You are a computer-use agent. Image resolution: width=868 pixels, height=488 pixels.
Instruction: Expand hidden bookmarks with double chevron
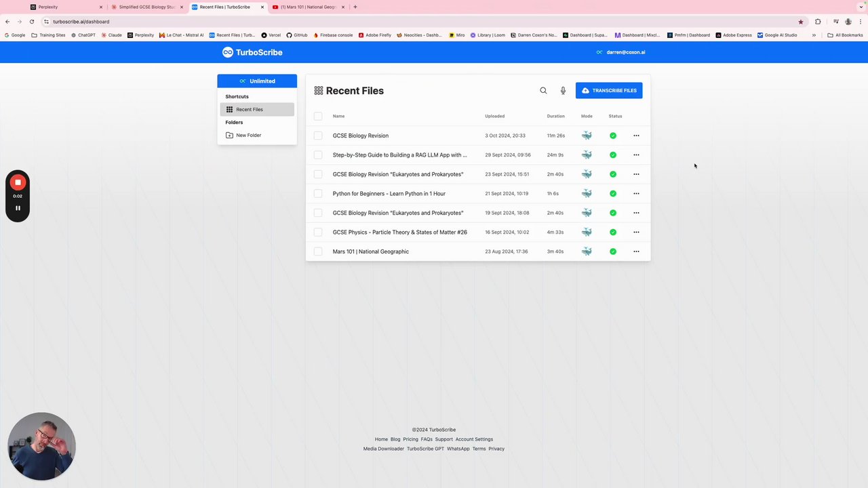pos(814,35)
